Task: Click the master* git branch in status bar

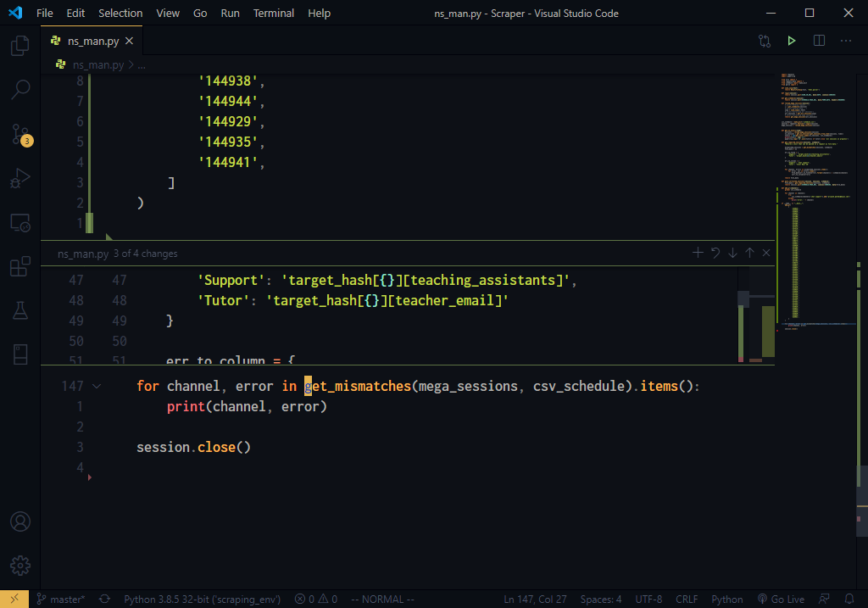Action: (61, 600)
